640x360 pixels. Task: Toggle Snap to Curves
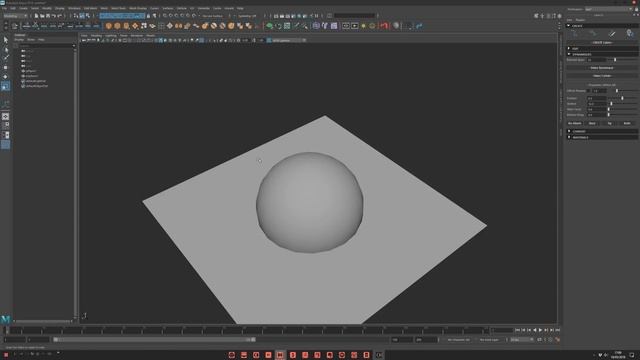coord(171,16)
